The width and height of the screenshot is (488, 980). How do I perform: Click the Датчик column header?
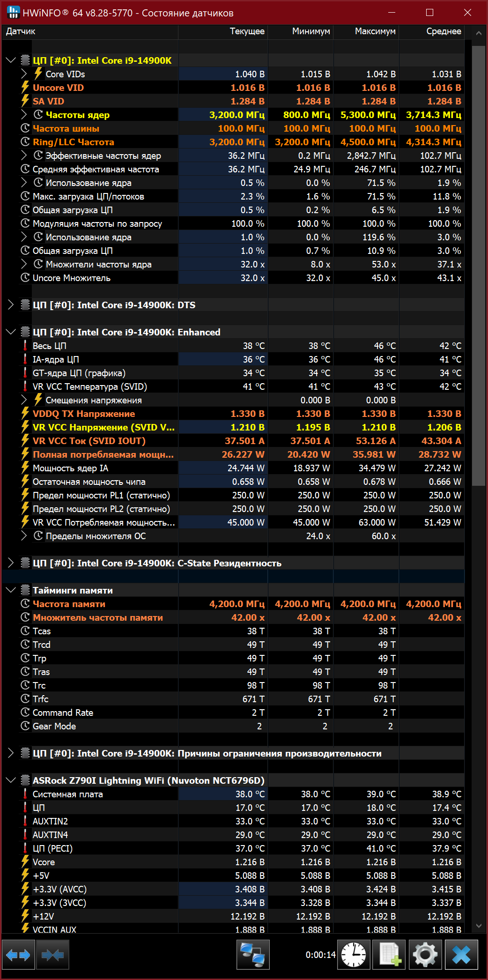(x=90, y=31)
